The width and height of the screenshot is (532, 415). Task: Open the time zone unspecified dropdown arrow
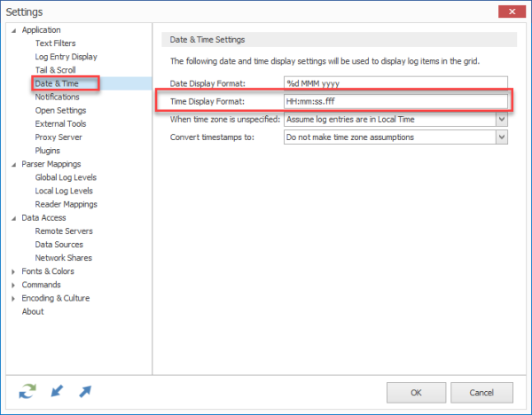click(502, 120)
